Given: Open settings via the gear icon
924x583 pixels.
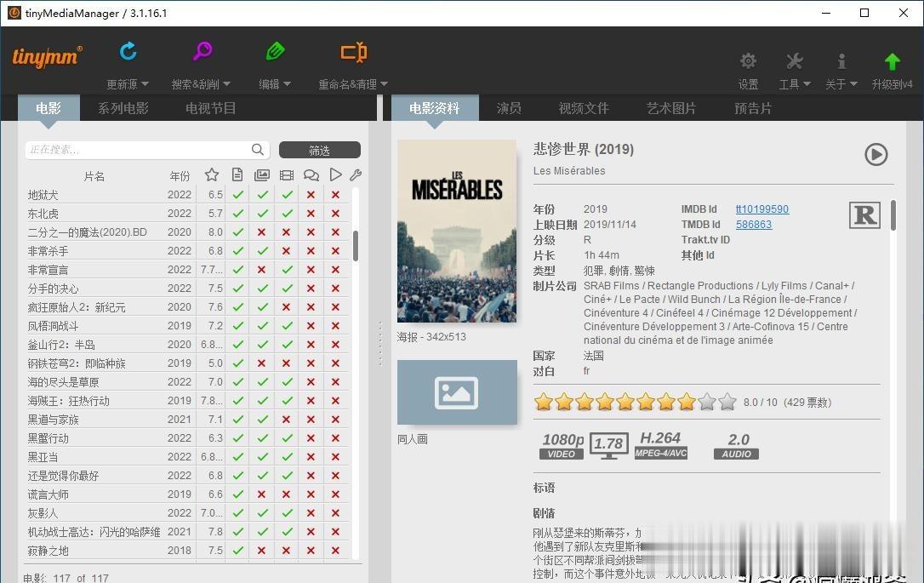Looking at the screenshot, I should [x=748, y=60].
